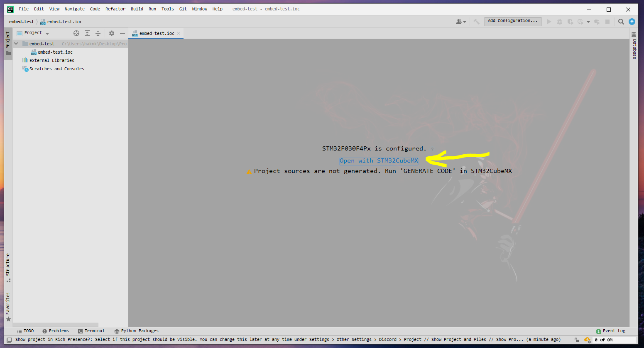Click the help question mark near configured text
The height and width of the screenshot is (348, 644).
pos(432,149)
